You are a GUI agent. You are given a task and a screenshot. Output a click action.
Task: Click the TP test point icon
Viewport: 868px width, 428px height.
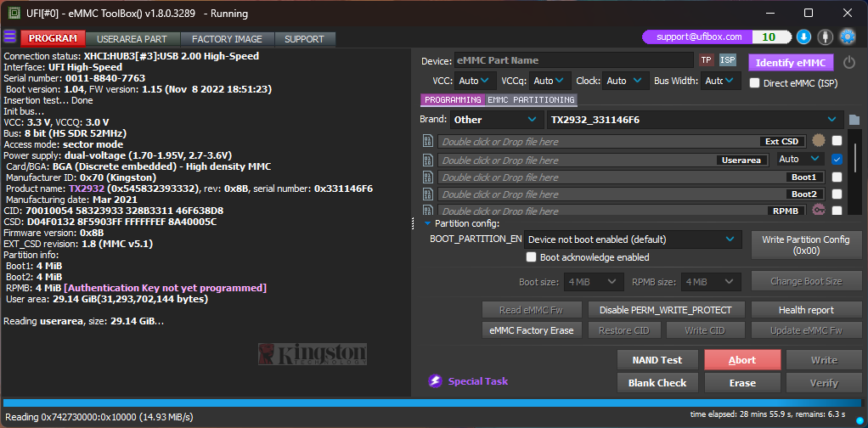pos(706,60)
